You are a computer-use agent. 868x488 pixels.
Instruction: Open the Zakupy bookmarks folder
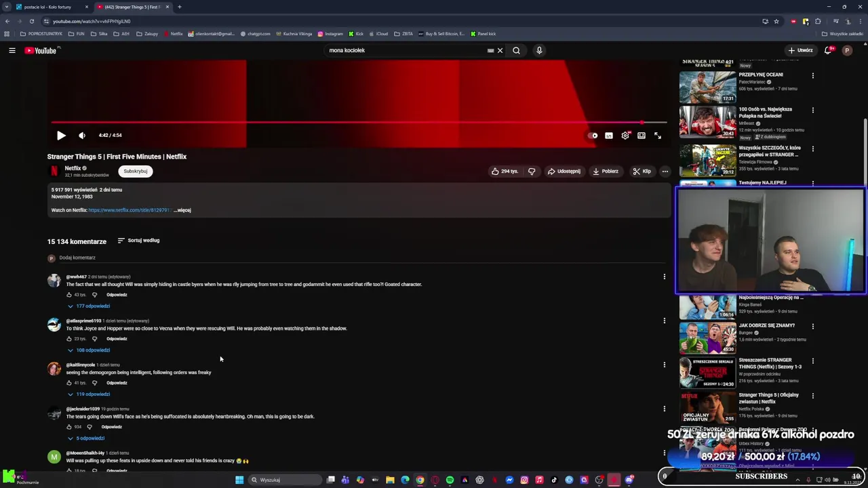[147, 34]
